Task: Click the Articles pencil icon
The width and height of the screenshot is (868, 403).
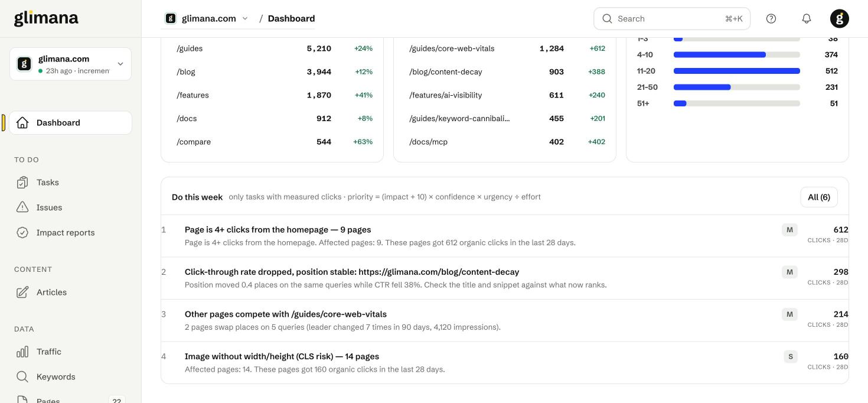Action: point(22,292)
